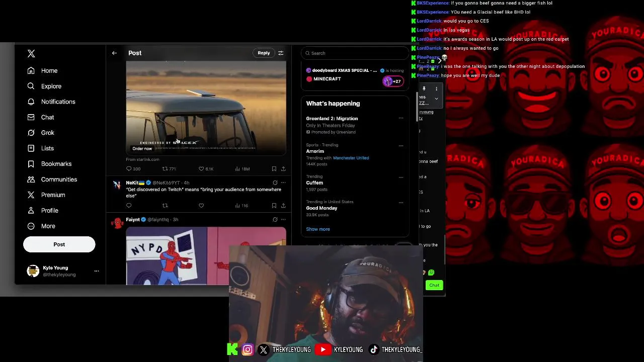Open options for Good Monday trend
This screenshot has height=362, width=644.
point(401,202)
